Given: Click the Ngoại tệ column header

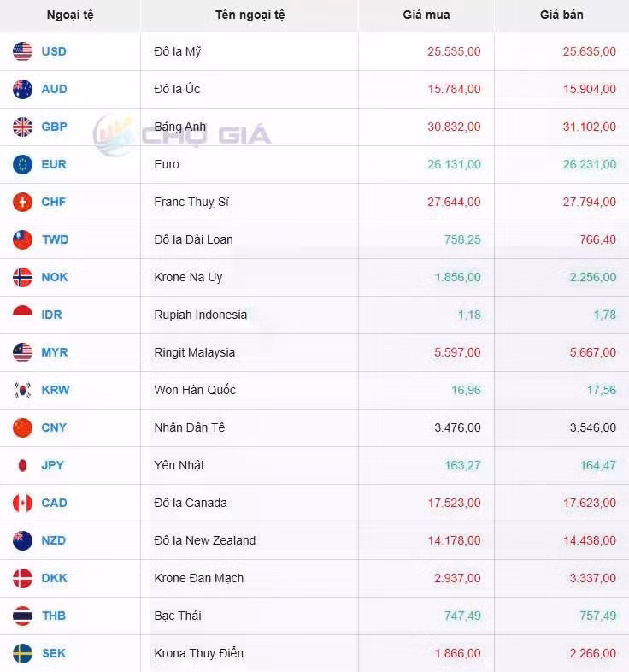Looking at the screenshot, I should pyautogui.click(x=70, y=15).
